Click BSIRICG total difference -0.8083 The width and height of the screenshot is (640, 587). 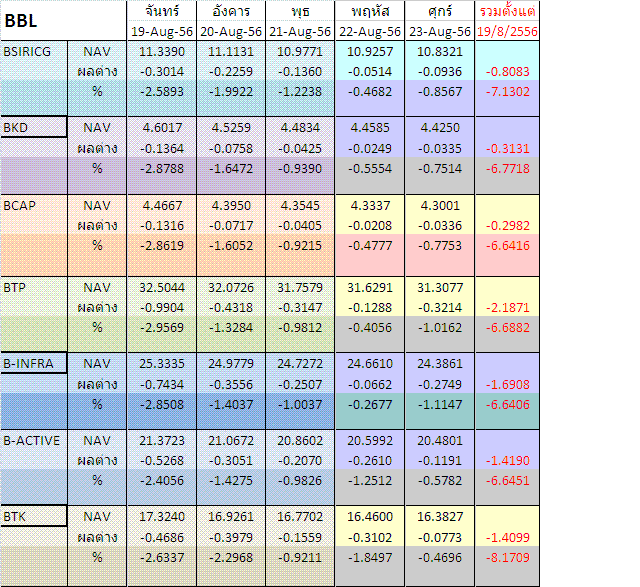click(507, 71)
